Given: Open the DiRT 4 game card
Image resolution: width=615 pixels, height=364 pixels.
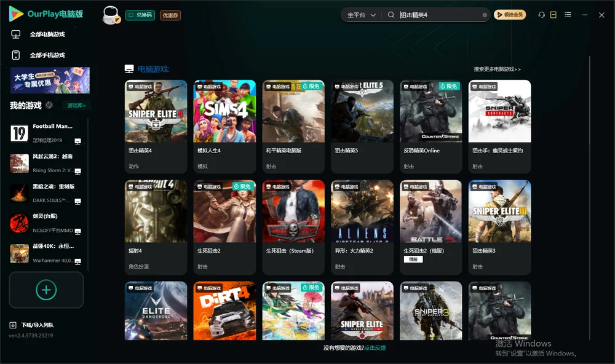Looking at the screenshot, I should 224,311.
